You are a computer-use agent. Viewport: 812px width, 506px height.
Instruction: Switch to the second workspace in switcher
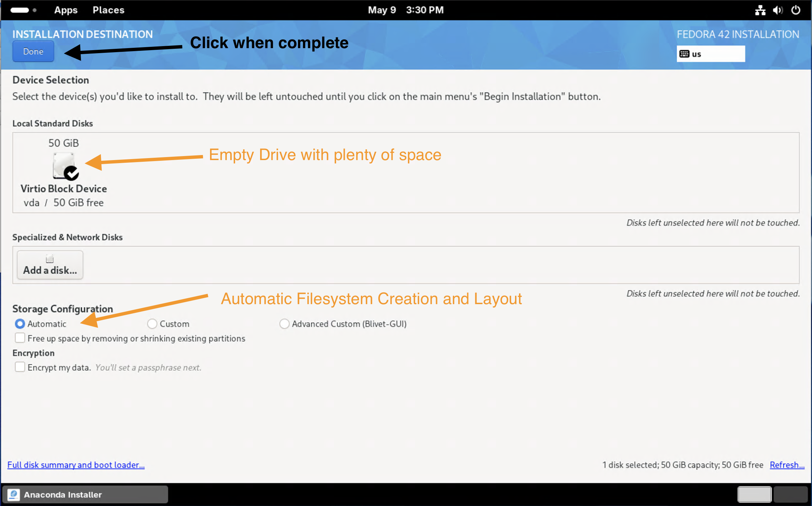[x=791, y=495]
